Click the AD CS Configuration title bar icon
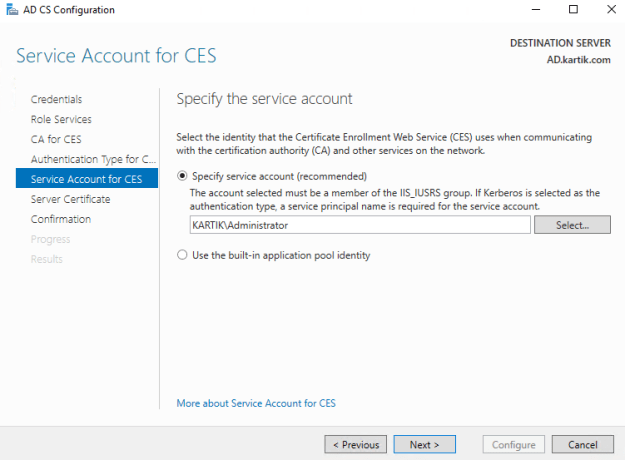 12,10
